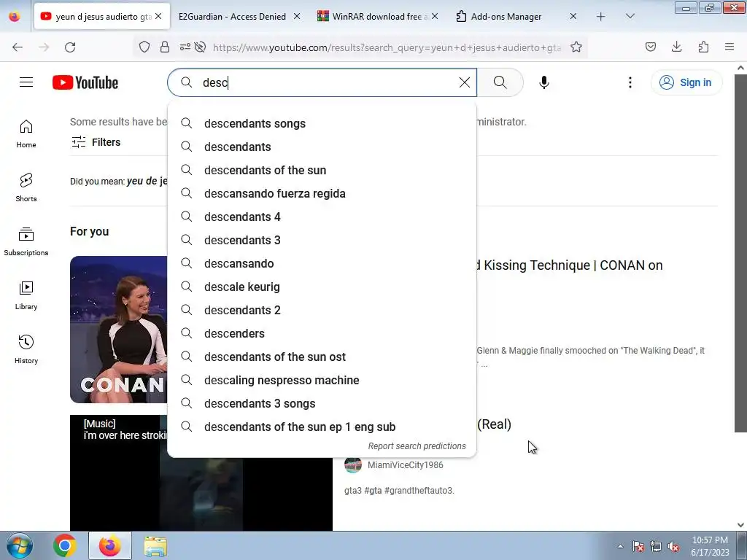Image resolution: width=747 pixels, height=560 pixels.
Task: Pick "descaling nespresso machine" suggestion
Action: tap(322, 380)
